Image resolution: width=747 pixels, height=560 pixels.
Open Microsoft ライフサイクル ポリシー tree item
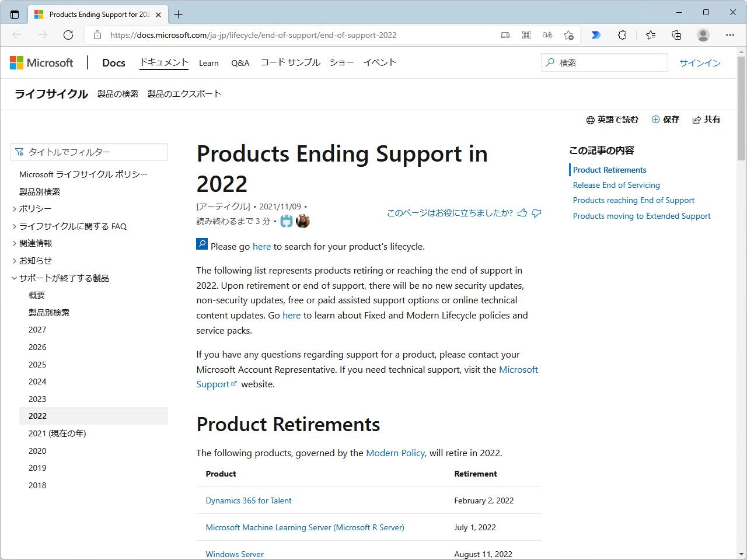click(x=83, y=174)
